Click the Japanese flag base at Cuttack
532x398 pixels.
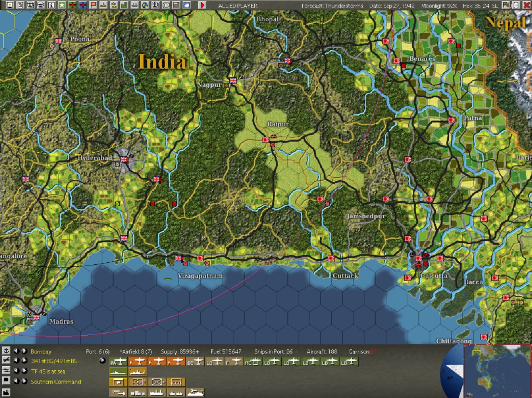tap(331, 258)
